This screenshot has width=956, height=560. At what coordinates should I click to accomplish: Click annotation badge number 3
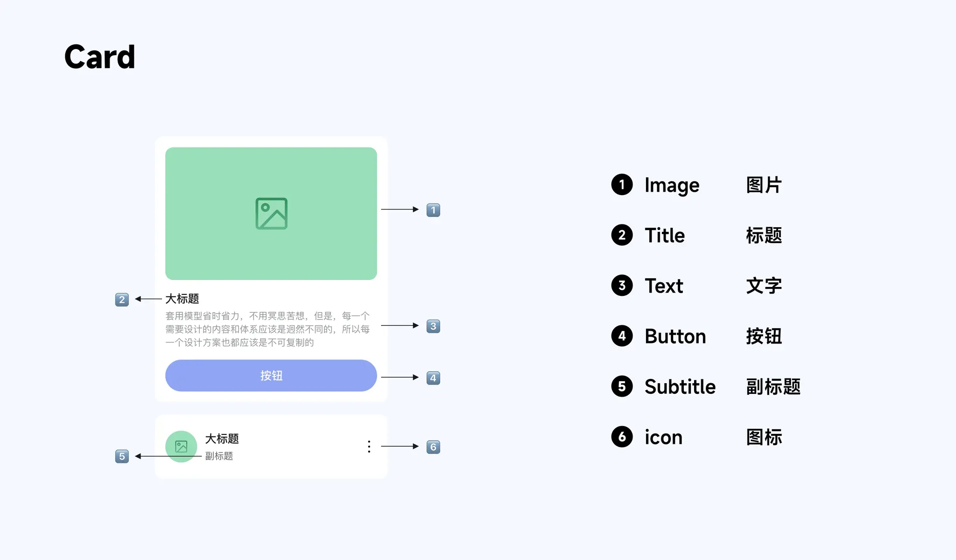(x=433, y=326)
